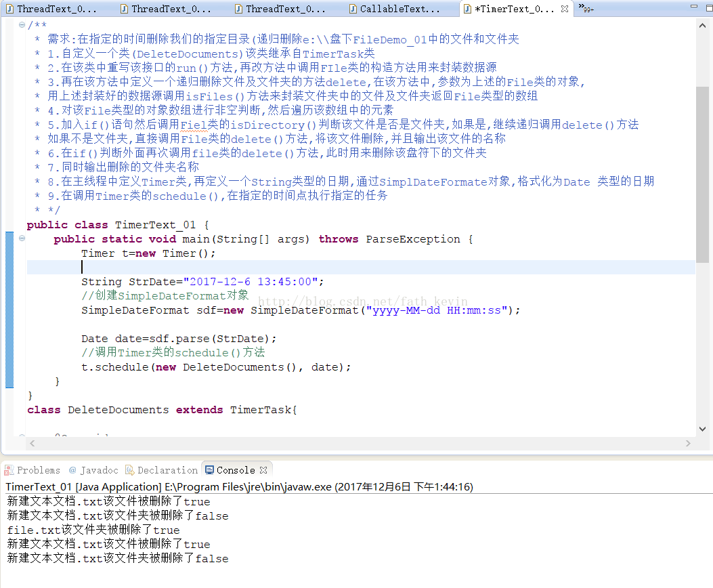Click console line 'file.txt该文件夹被删除了true'

93,530
